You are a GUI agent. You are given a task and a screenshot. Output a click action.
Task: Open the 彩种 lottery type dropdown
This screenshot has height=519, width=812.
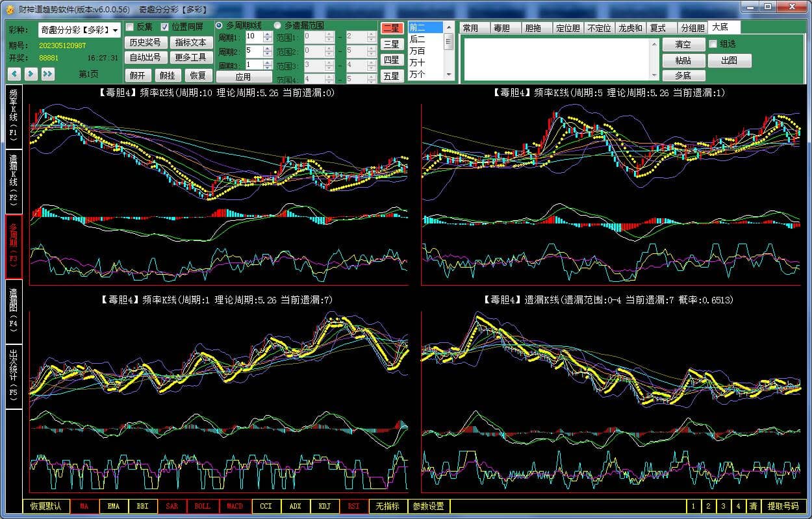coord(116,31)
